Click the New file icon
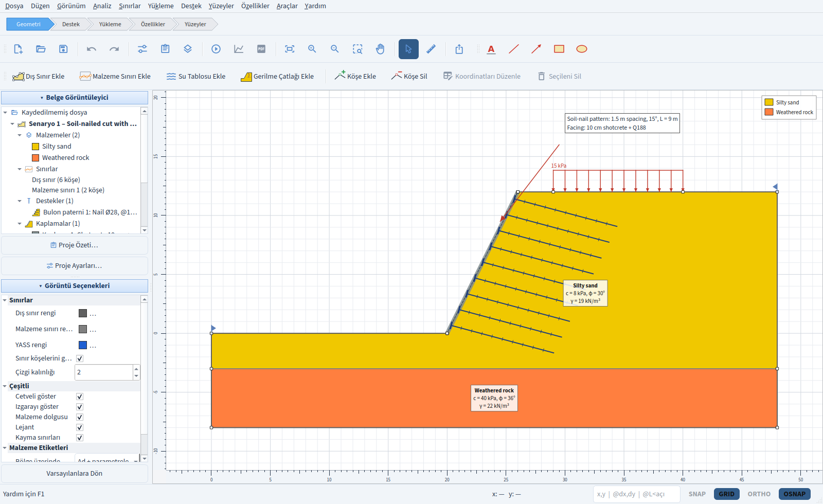The height and width of the screenshot is (504, 823). [18, 49]
